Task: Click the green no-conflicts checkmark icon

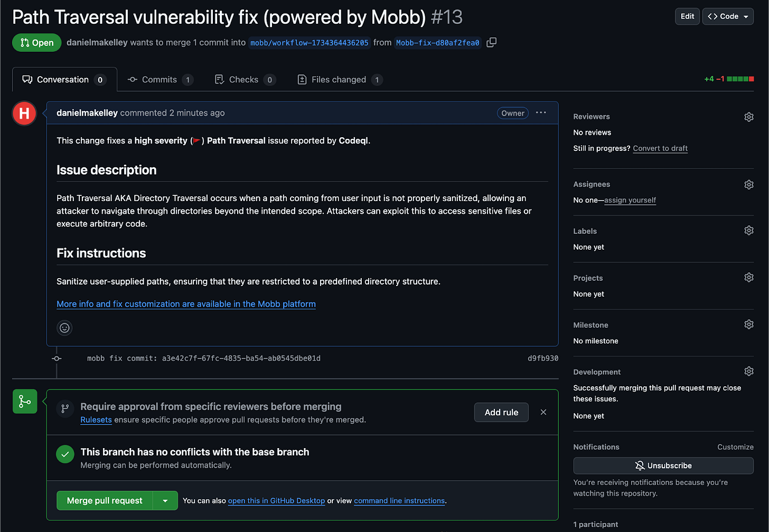Action: [x=65, y=454]
